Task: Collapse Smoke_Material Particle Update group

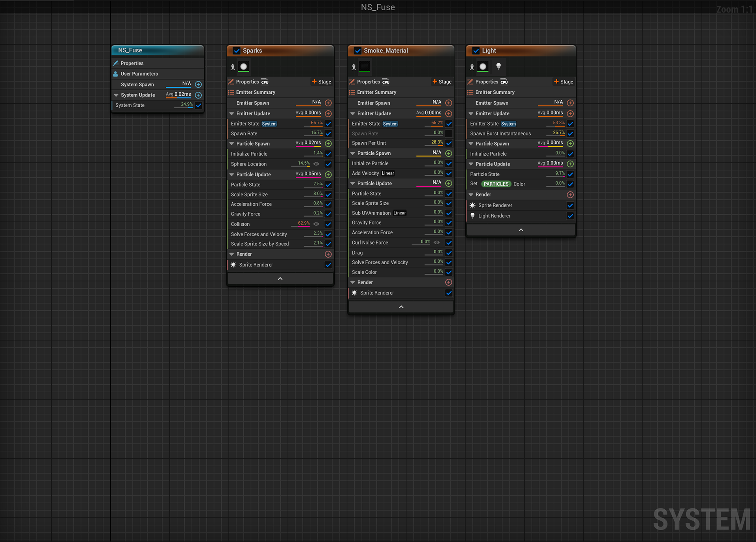Action: pos(352,184)
